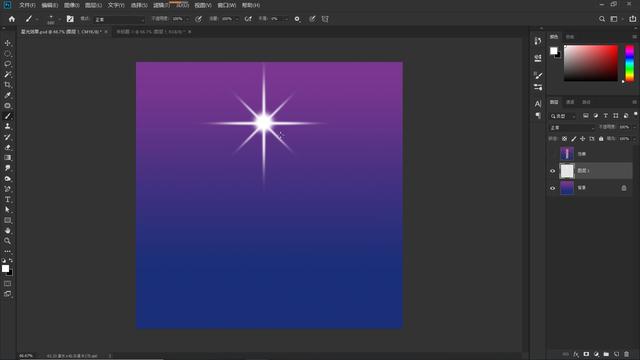Select the Hand tool
640x360 pixels.
click(x=7, y=231)
